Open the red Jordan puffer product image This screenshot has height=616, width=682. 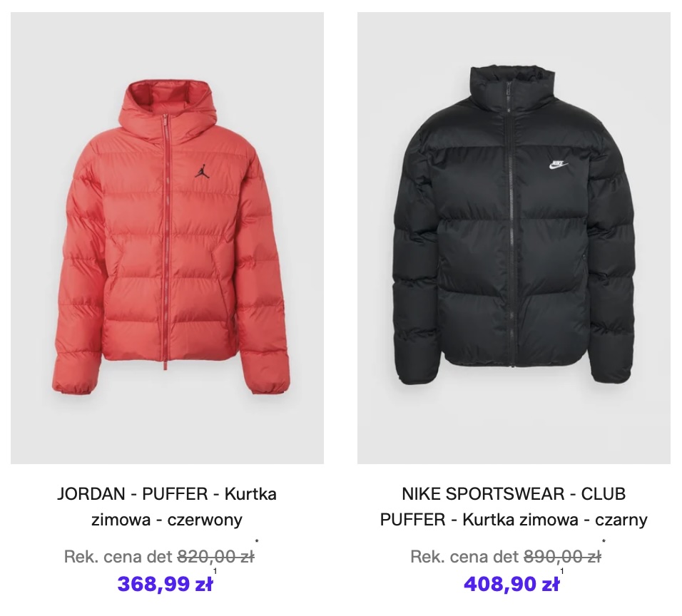167,238
